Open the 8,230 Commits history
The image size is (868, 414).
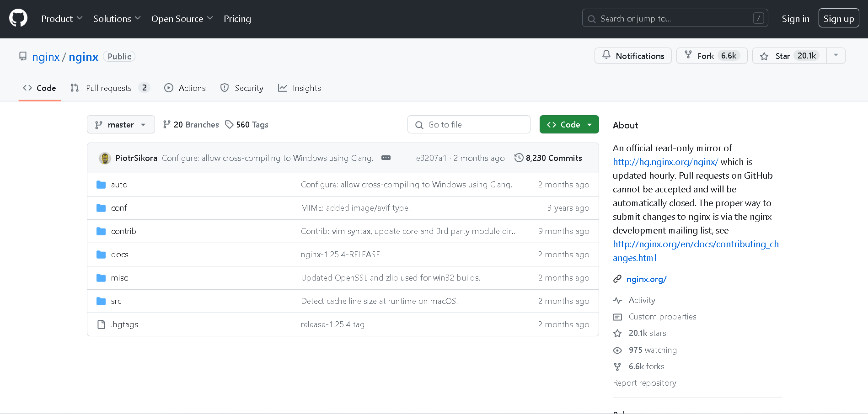click(x=548, y=158)
